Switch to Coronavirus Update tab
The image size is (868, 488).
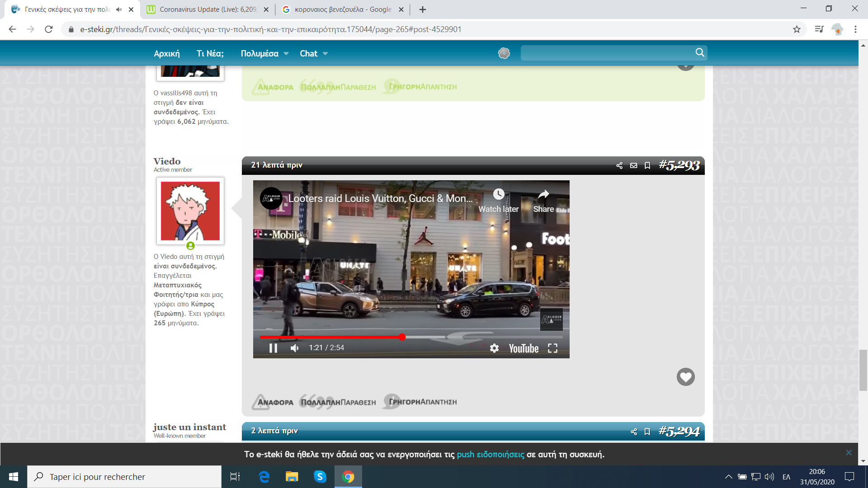(x=207, y=9)
